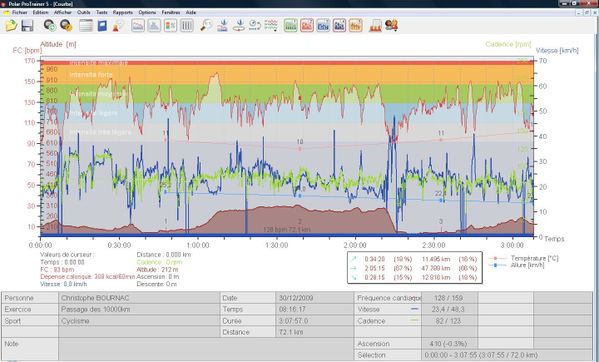Click the person with magnifier icon

pos(118,26)
